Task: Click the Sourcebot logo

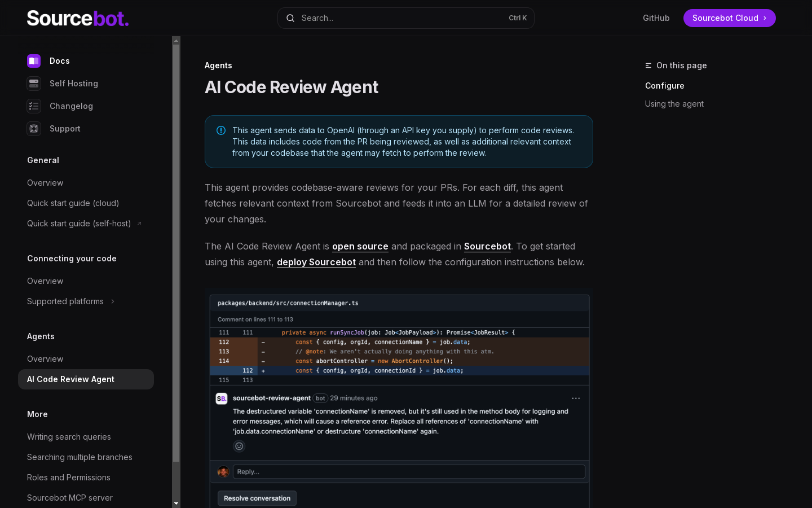Action: coord(78,18)
